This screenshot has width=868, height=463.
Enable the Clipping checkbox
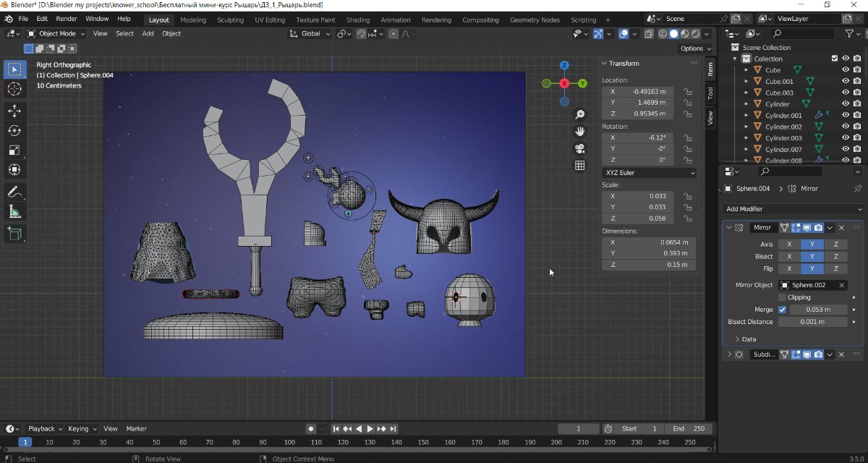pos(782,297)
